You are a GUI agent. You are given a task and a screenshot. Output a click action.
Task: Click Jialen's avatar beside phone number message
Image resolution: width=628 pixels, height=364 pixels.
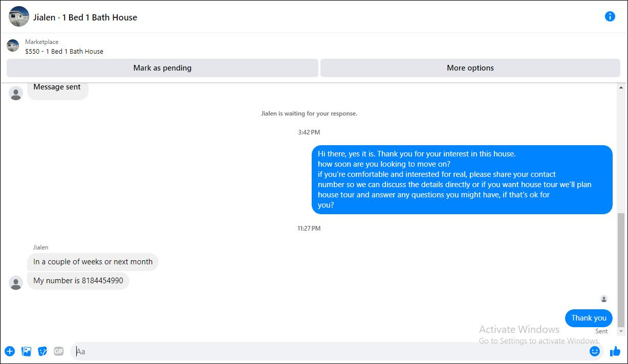16,283
